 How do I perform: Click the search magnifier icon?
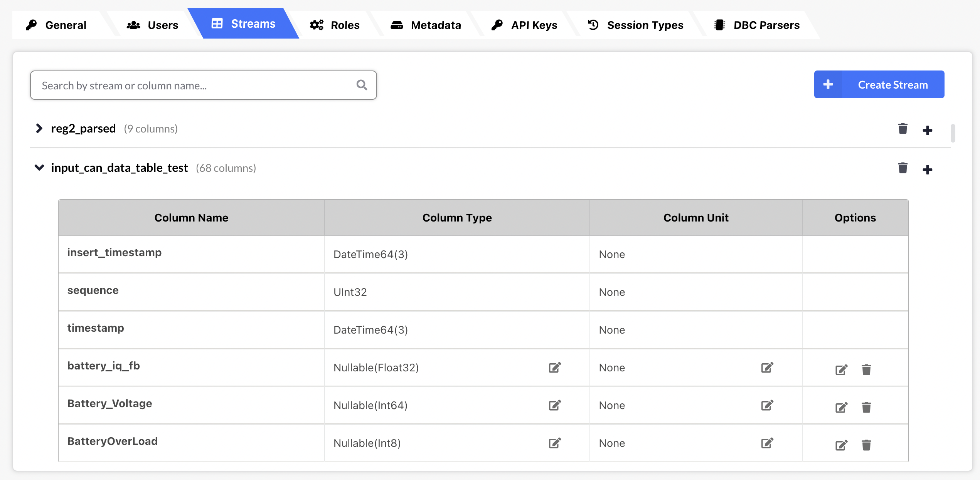tap(362, 85)
